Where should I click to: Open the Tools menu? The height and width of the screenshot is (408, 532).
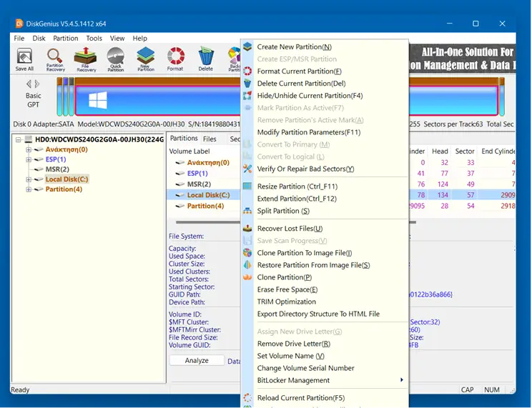tap(94, 39)
